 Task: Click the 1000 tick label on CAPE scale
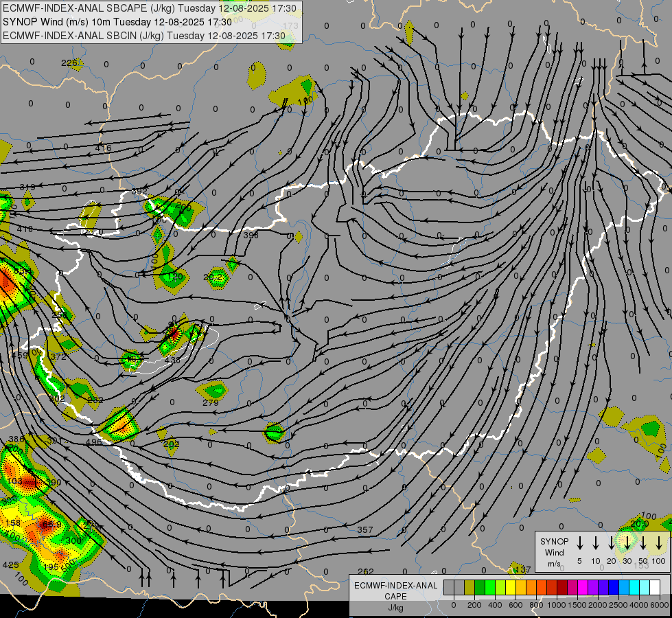[556, 605]
